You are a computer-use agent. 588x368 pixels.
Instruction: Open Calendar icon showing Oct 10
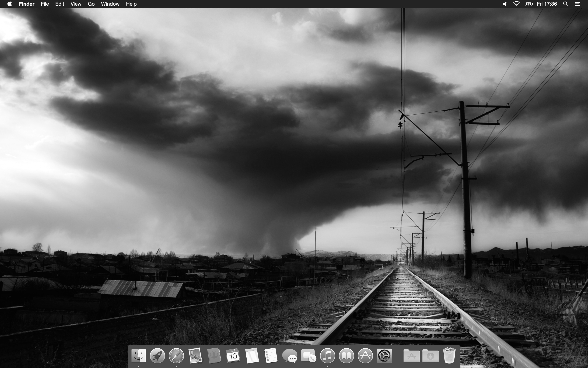pyautogui.click(x=233, y=356)
